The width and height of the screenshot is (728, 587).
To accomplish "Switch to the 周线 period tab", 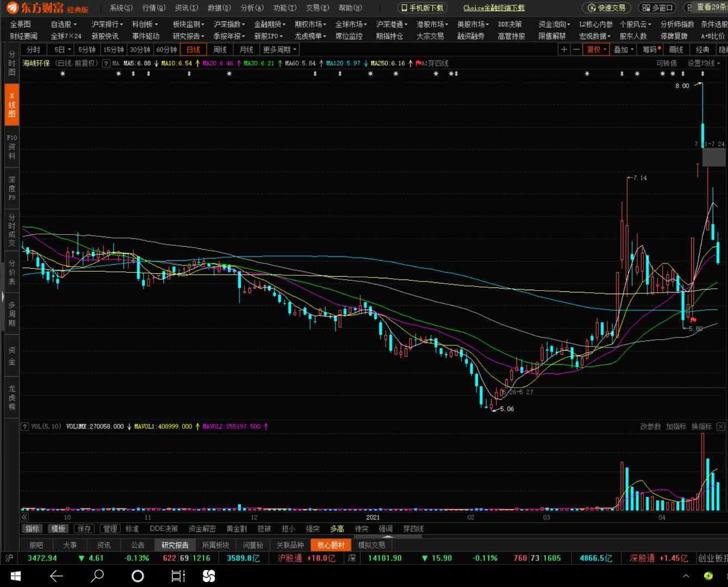I will click(220, 49).
